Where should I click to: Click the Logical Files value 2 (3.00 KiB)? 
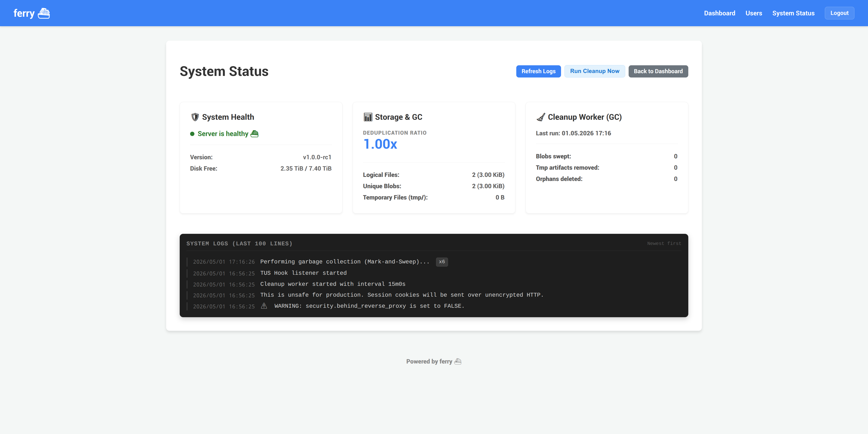pyautogui.click(x=488, y=175)
